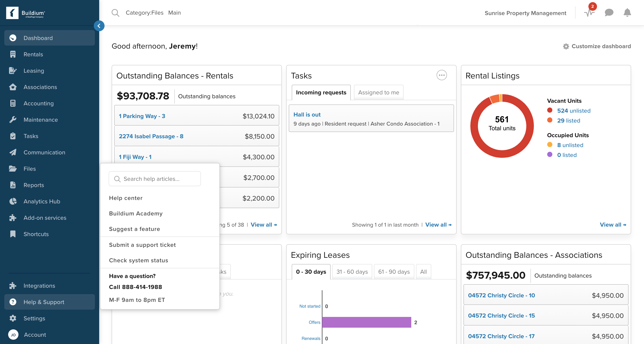Select the 31 - 60 days tab

pyautogui.click(x=352, y=272)
